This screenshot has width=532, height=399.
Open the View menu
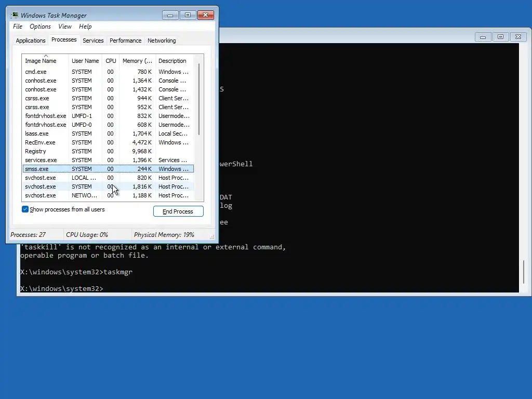(x=65, y=26)
